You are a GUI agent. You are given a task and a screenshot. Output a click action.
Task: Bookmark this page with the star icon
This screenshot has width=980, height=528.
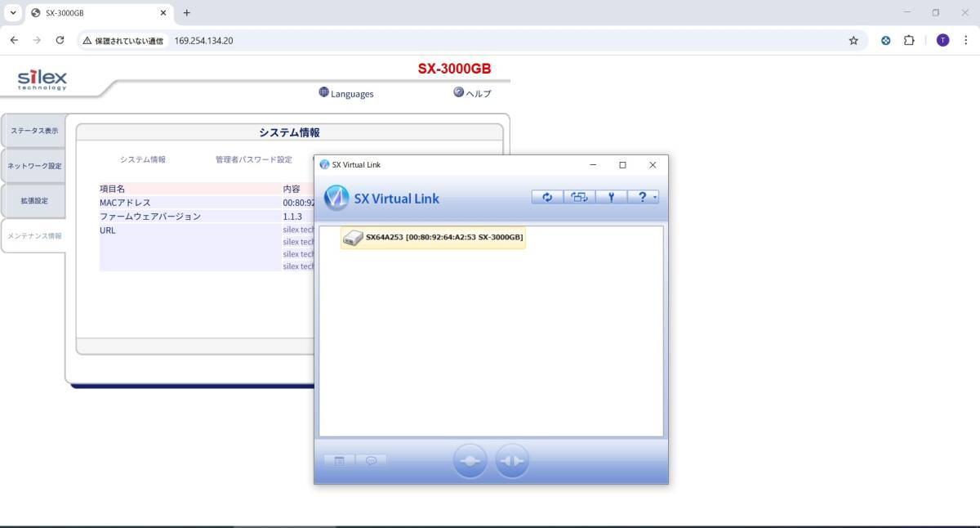853,40
